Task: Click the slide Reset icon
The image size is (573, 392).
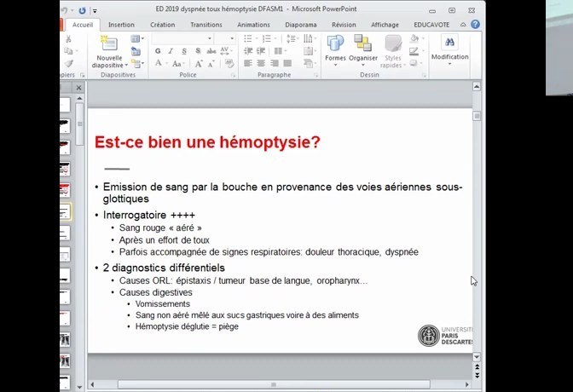Action: pos(136,51)
